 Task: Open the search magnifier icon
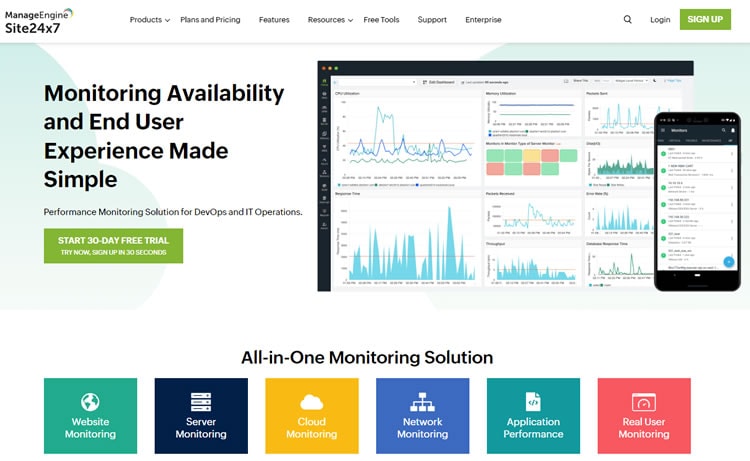[628, 20]
